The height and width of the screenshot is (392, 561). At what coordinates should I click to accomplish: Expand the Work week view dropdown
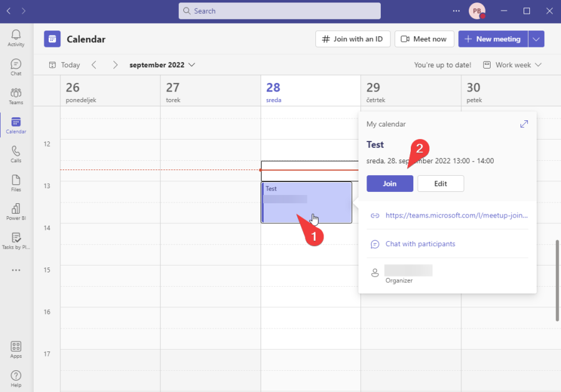(512, 65)
